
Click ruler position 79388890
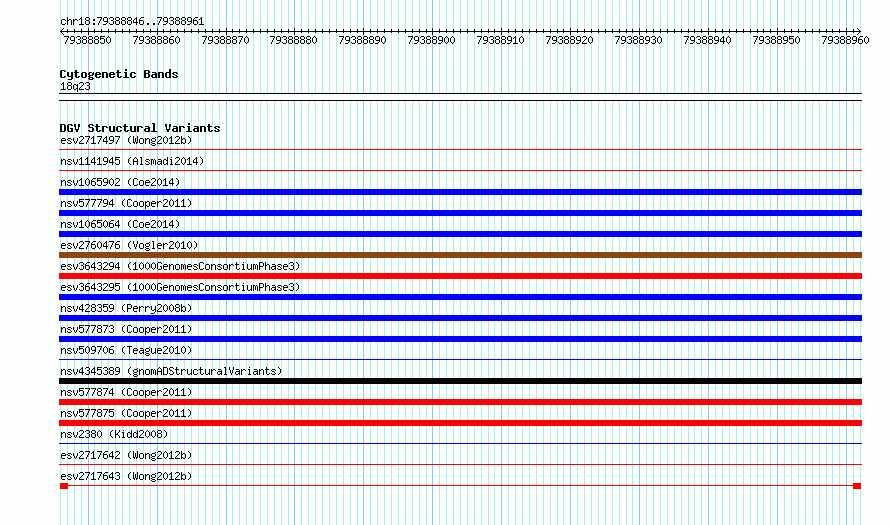point(362,40)
